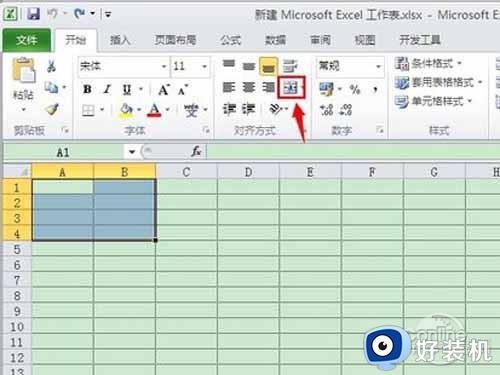500x375 pixels.
Task: Select row 5 header
Action: tap(17, 249)
